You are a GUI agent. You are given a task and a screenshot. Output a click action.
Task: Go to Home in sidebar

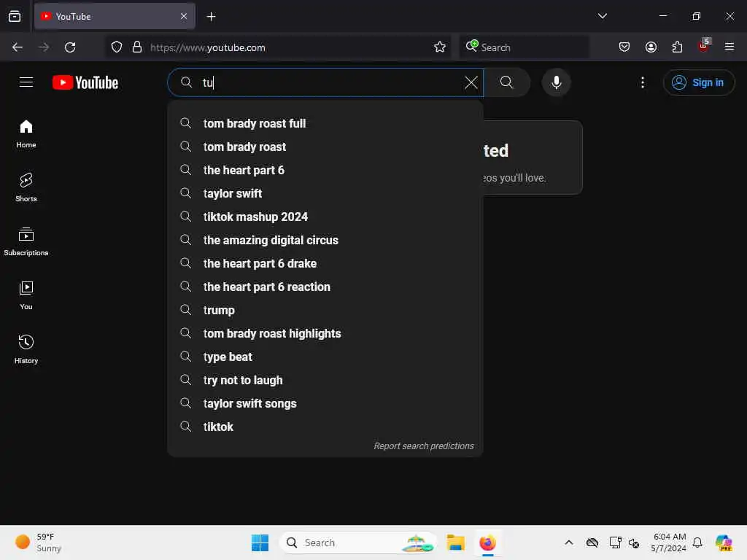click(x=26, y=134)
